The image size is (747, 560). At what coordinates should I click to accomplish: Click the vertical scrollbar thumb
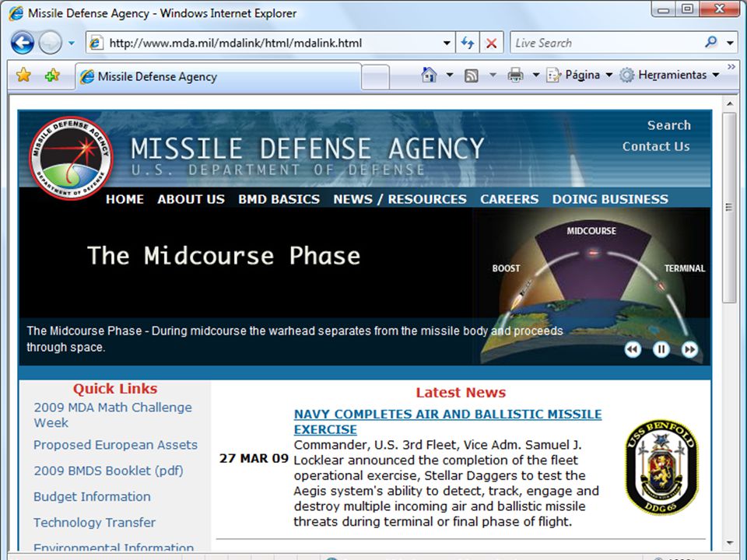coord(729,207)
